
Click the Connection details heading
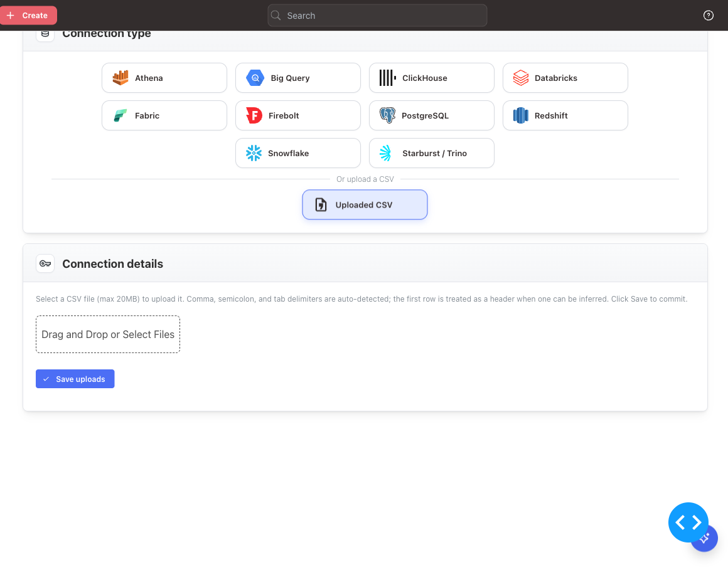tap(113, 263)
